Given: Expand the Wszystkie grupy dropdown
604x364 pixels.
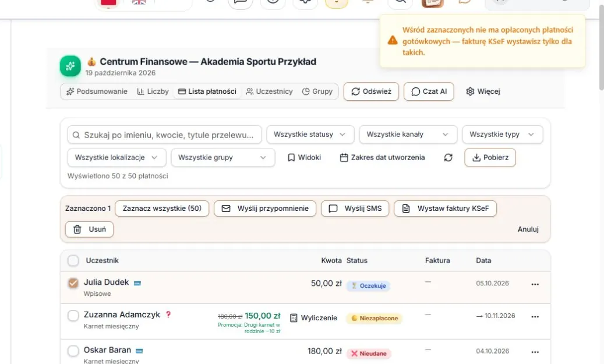Looking at the screenshot, I should click(223, 158).
